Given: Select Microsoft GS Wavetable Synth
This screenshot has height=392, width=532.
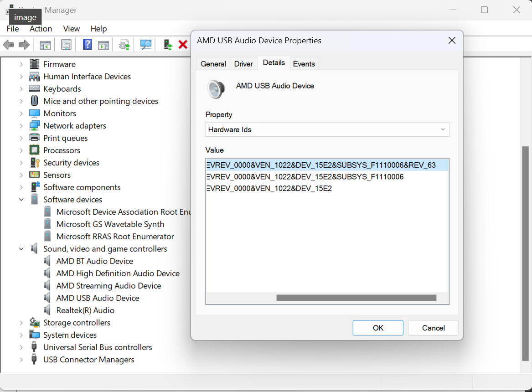Looking at the screenshot, I should pyautogui.click(x=110, y=224).
